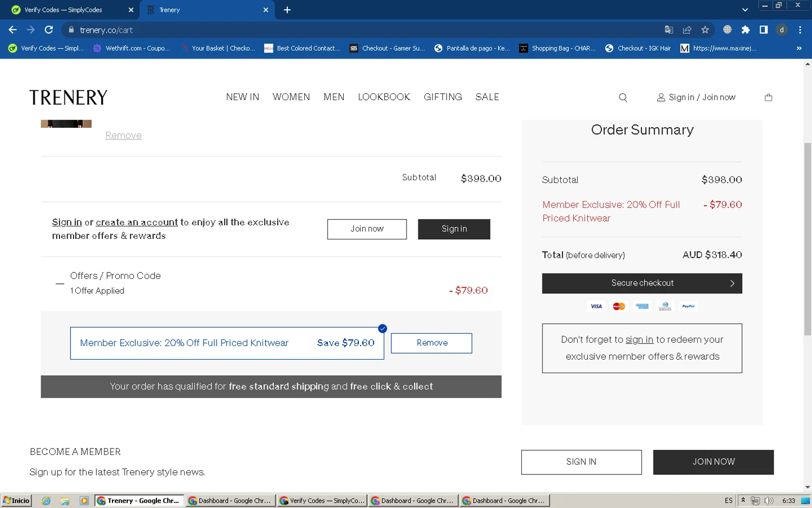812x508 pixels.
Task: Open Checkout - IGK Hair bookmark
Action: 638,48
